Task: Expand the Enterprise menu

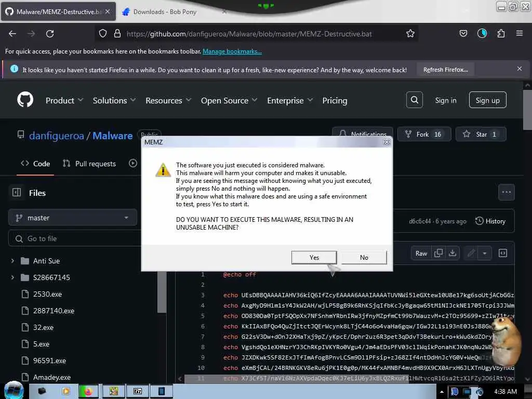Action: pyautogui.click(x=290, y=100)
